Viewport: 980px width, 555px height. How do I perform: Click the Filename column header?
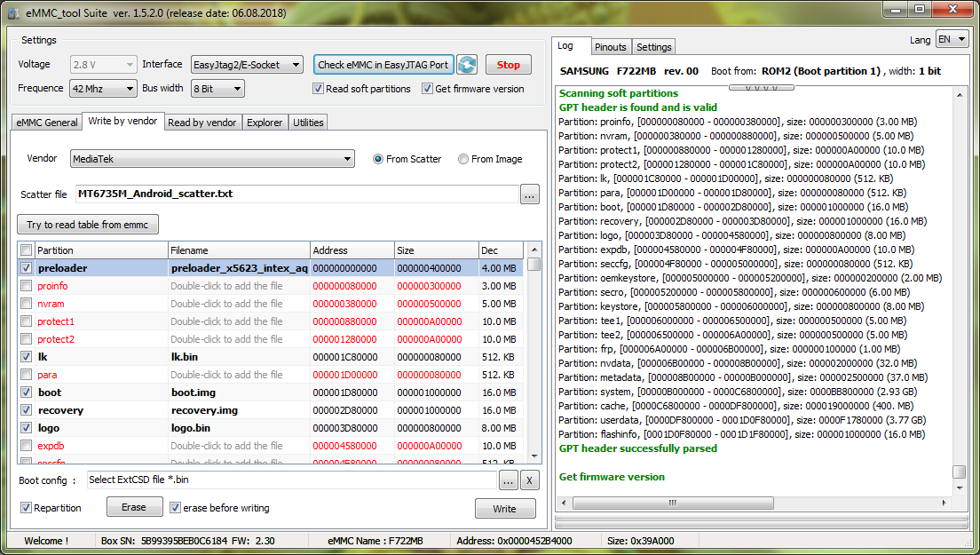[x=239, y=250]
